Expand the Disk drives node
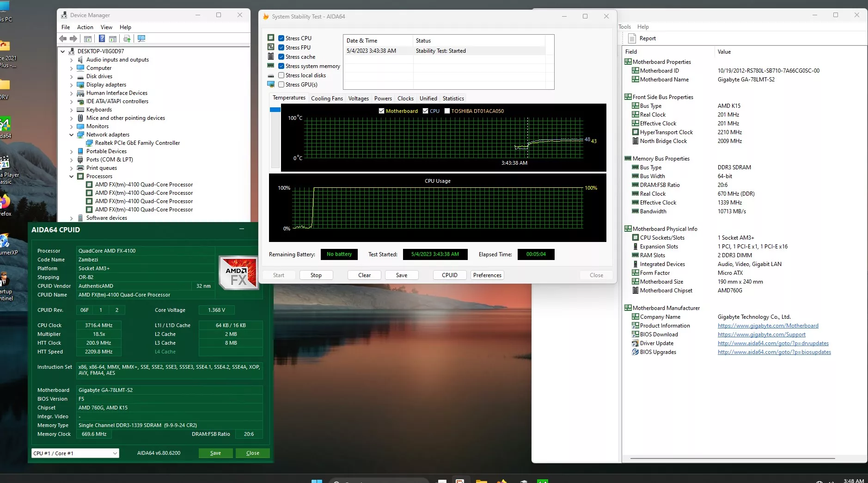 tap(71, 76)
